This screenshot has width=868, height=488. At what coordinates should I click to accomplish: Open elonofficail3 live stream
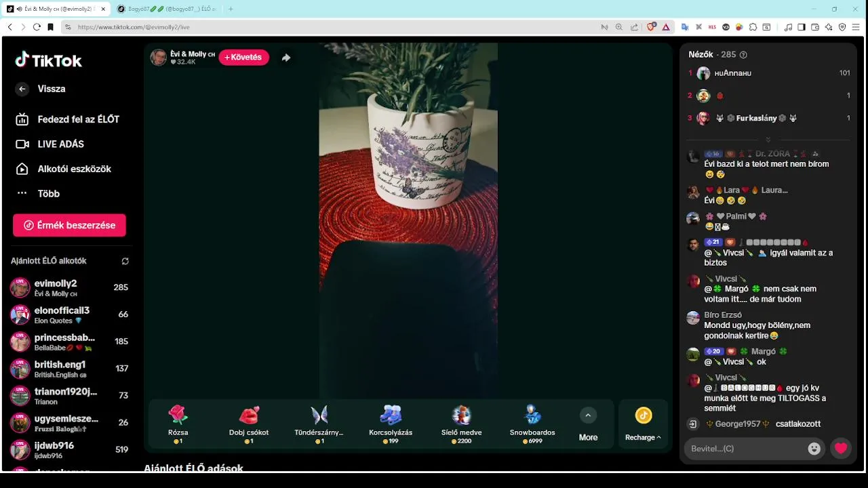[69, 314]
